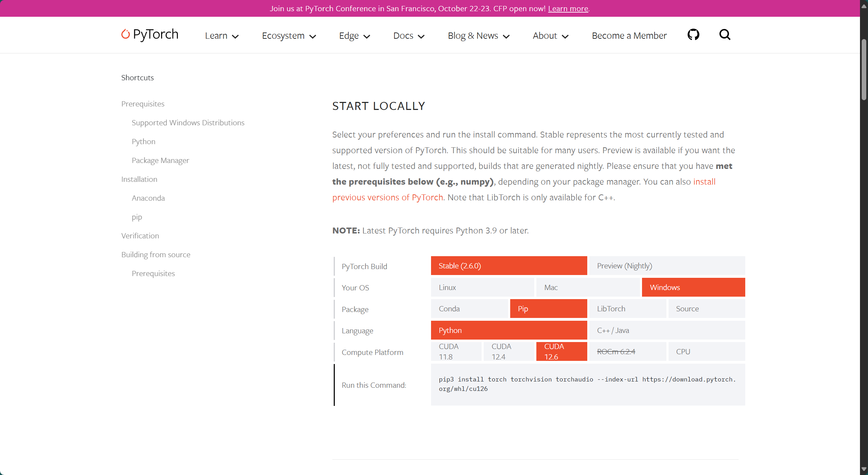Image resolution: width=868 pixels, height=475 pixels.
Task: Expand the Learn dropdown menu
Action: pos(221,36)
